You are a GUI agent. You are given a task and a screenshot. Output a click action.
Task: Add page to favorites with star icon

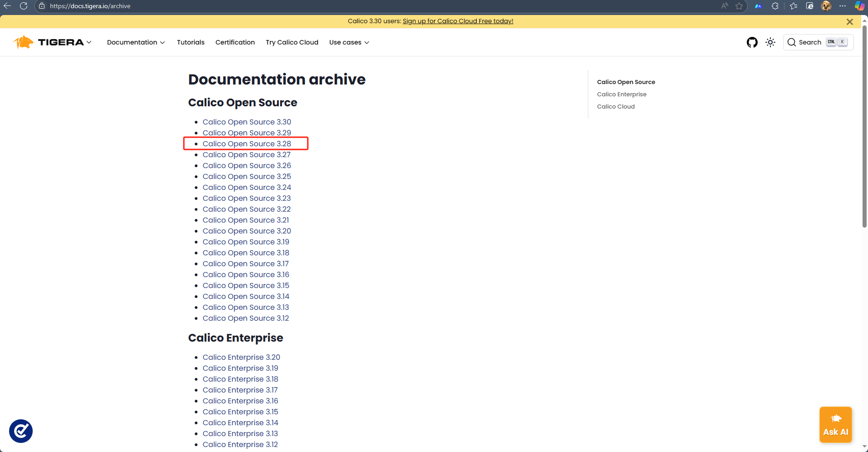tap(739, 6)
